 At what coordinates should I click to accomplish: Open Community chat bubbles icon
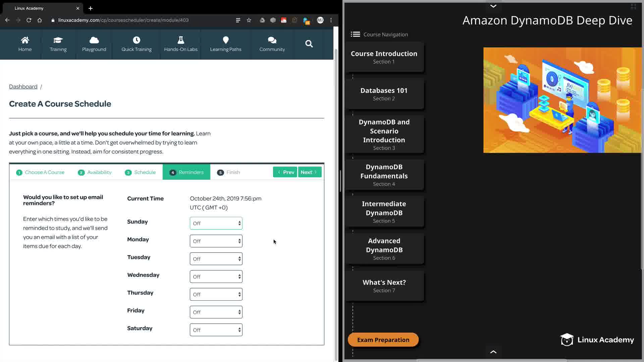[x=272, y=40]
